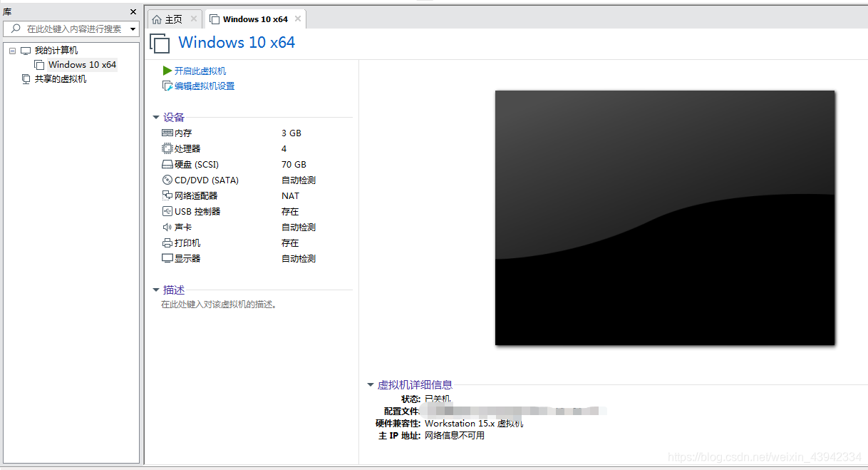Image resolution: width=868 pixels, height=470 pixels.
Task: Select Windows 10 x64 in library tree
Action: pyautogui.click(x=82, y=65)
